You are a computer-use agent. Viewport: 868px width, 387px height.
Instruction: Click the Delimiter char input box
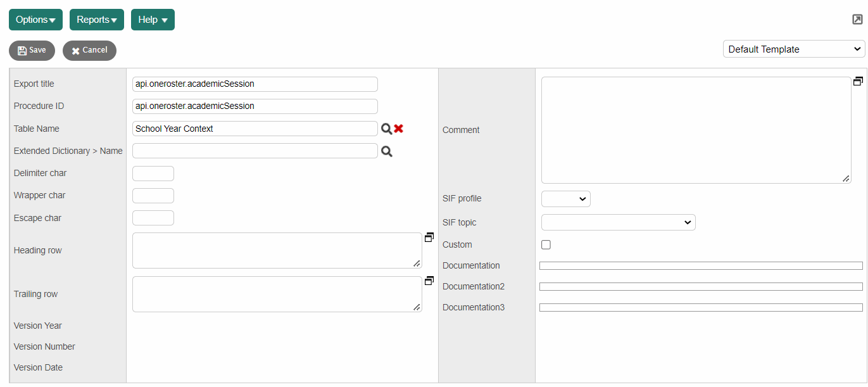pos(153,173)
